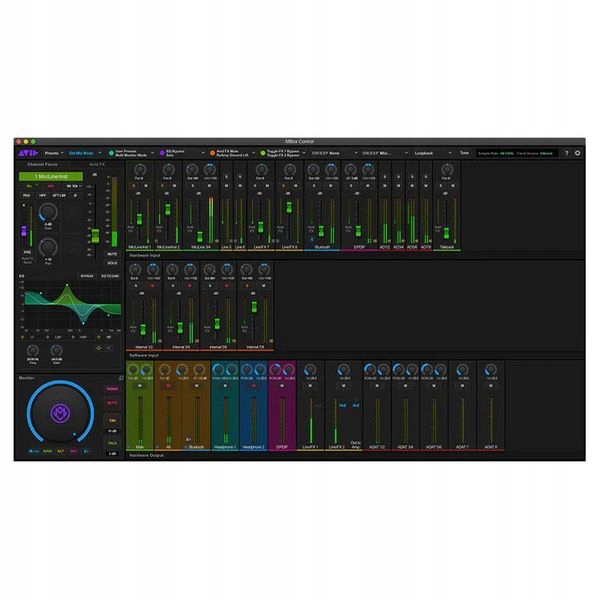This screenshot has height=600, width=600.
Task: Toggle the SFT LIM button
Action: coord(59,196)
